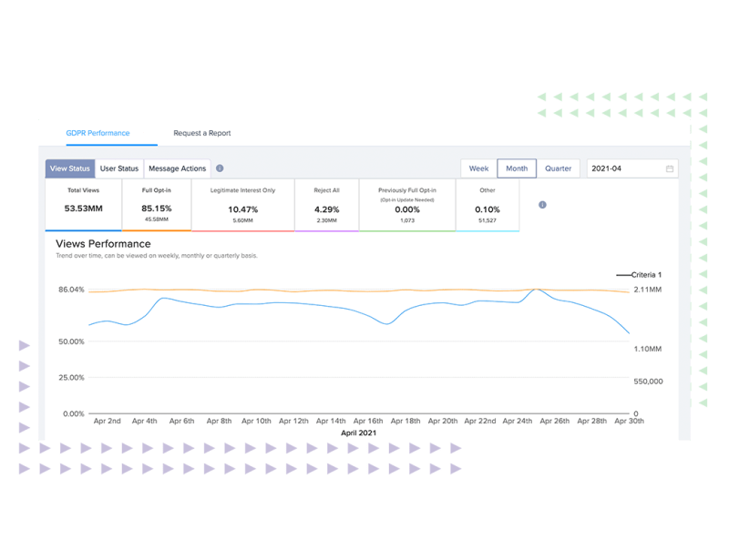
Task: Select the Week time range toggle
Action: tap(477, 168)
